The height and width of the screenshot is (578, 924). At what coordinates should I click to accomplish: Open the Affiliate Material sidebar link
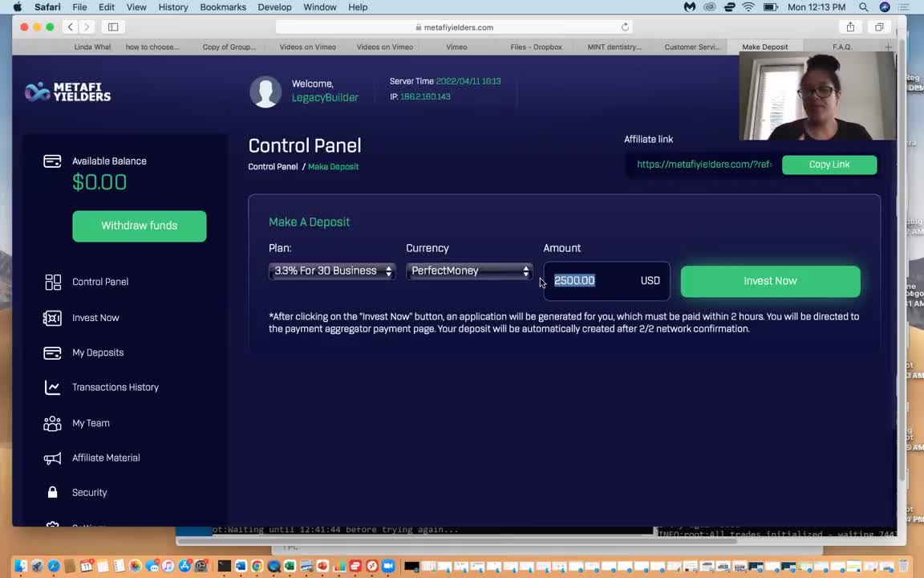click(x=106, y=458)
